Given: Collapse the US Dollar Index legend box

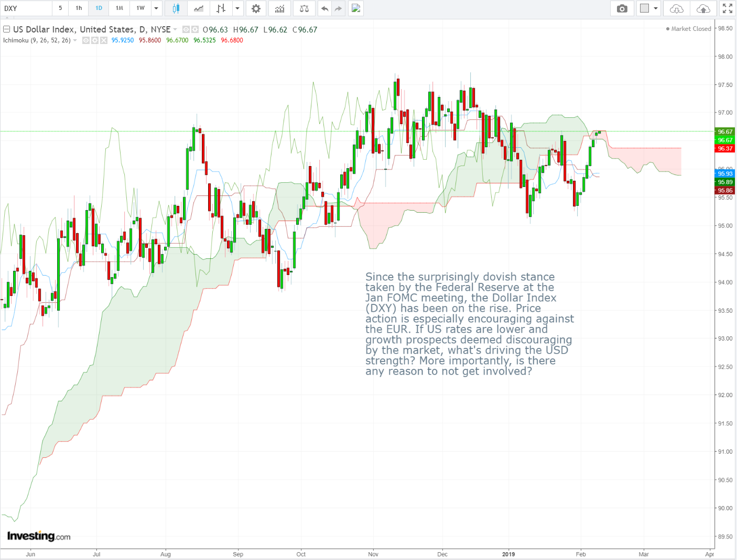Looking at the screenshot, I should click(x=7, y=30).
